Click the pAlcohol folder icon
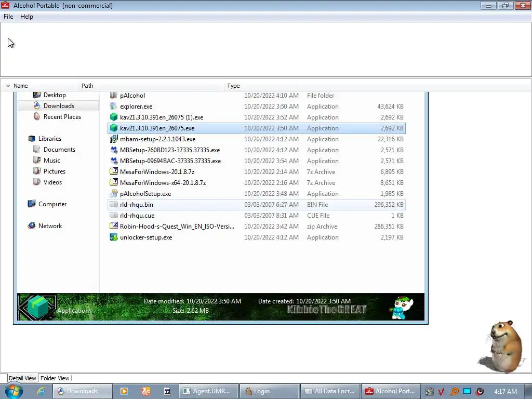The height and width of the screenshot is (399, 532). coord(114,96)
